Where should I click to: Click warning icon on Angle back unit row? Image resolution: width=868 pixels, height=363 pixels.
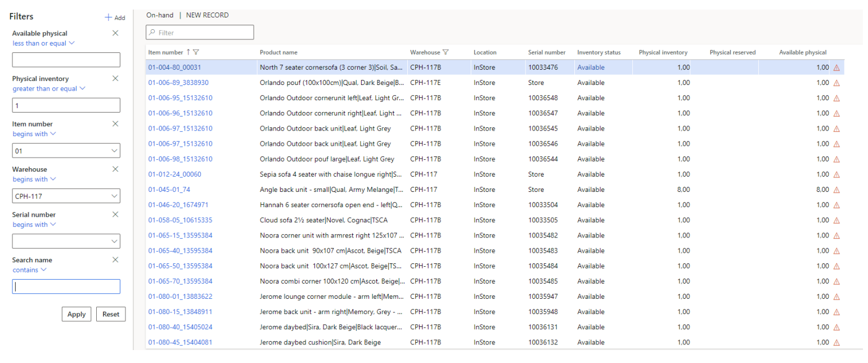click(836, 190)
